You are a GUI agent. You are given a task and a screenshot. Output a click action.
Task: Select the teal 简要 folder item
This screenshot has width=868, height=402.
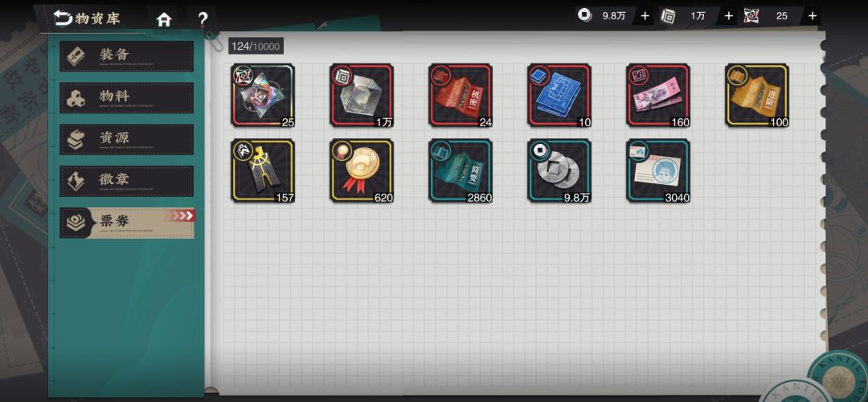tap(461, 170)
